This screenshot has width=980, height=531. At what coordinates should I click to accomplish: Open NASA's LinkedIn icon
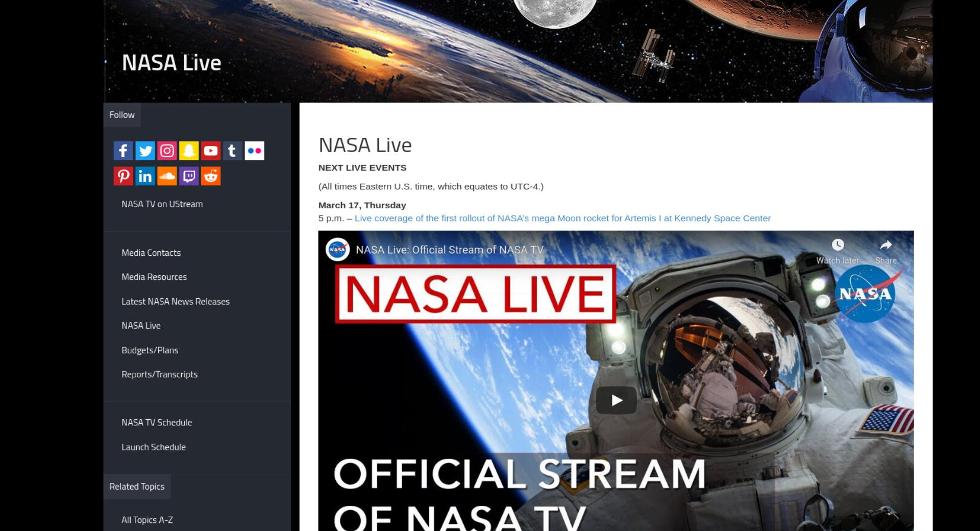pos(145,176)
